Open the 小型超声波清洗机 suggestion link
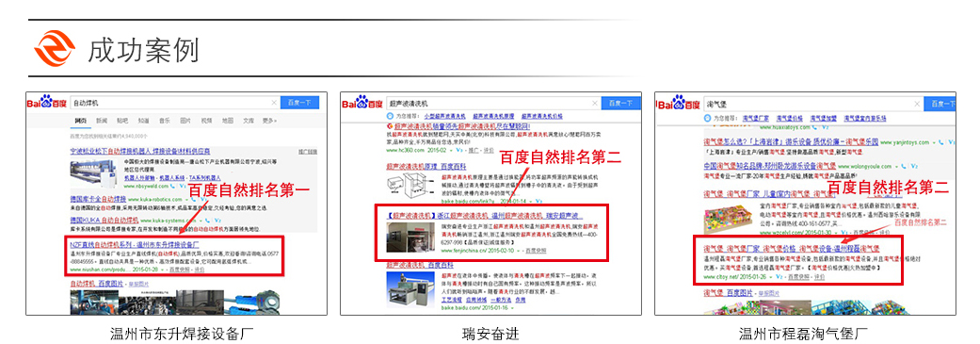 click(445, 116)
